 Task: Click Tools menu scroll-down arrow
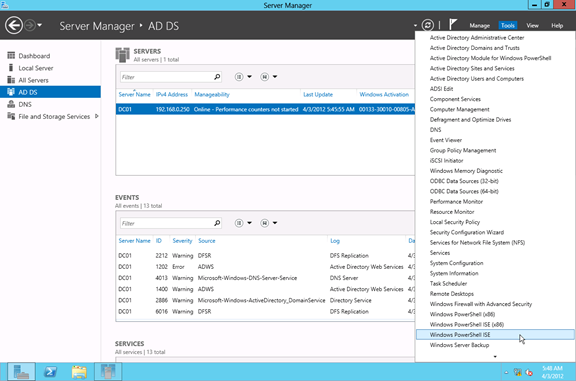[x=495, y=356]
